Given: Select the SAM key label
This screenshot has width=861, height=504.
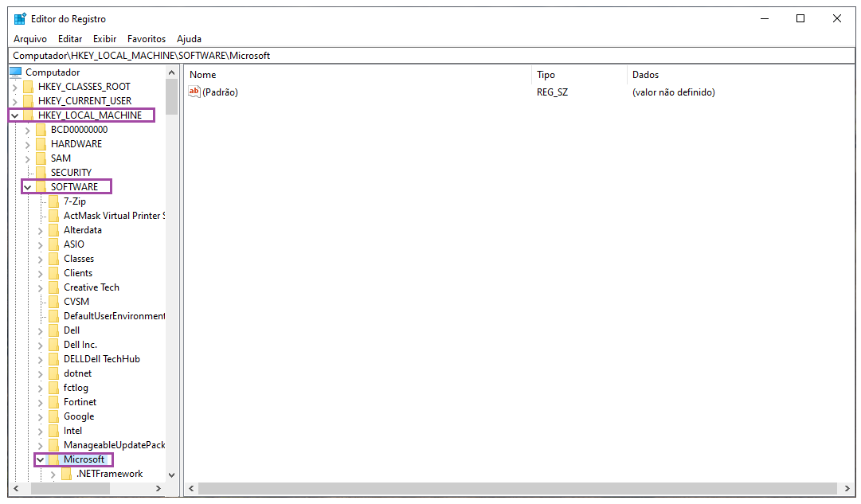Looking at the screenshot, I should point(61,158).
